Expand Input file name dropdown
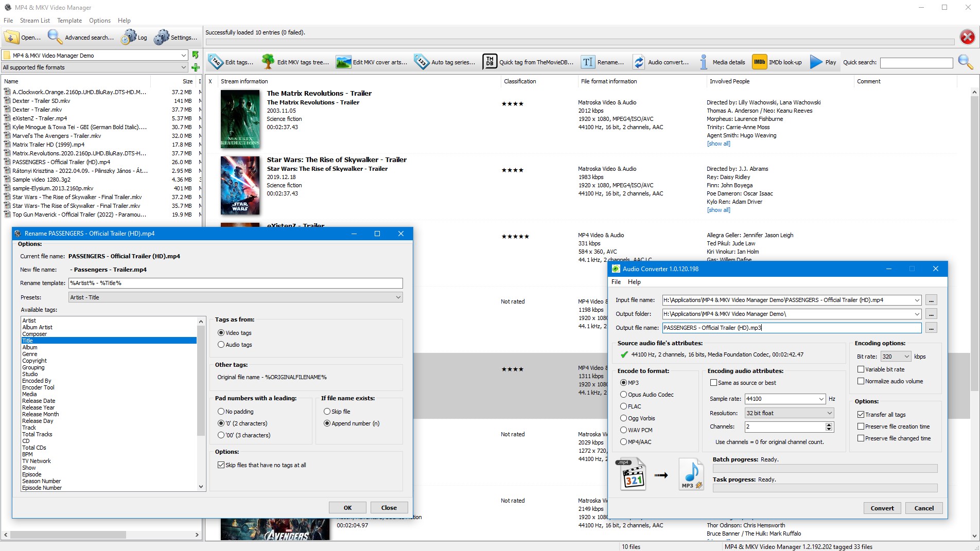 click(917, 300)
